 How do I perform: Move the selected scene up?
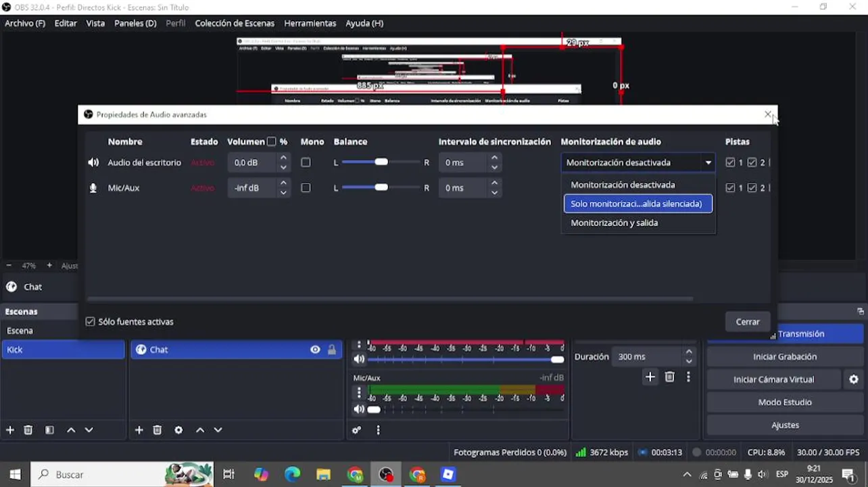point(71,430)
